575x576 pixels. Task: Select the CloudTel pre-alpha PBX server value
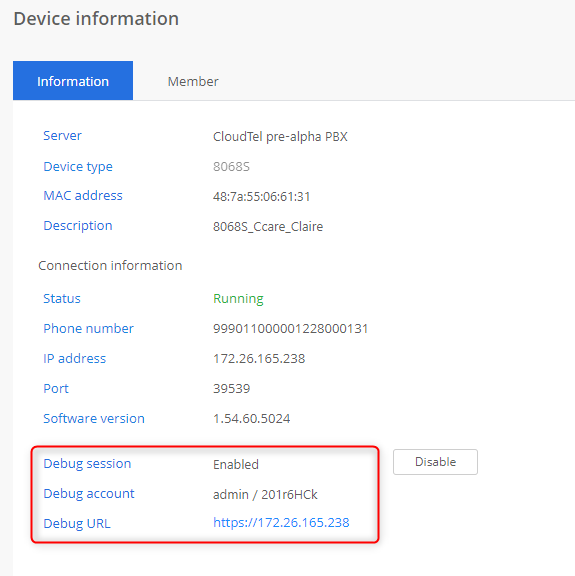[x=280, y=137]
